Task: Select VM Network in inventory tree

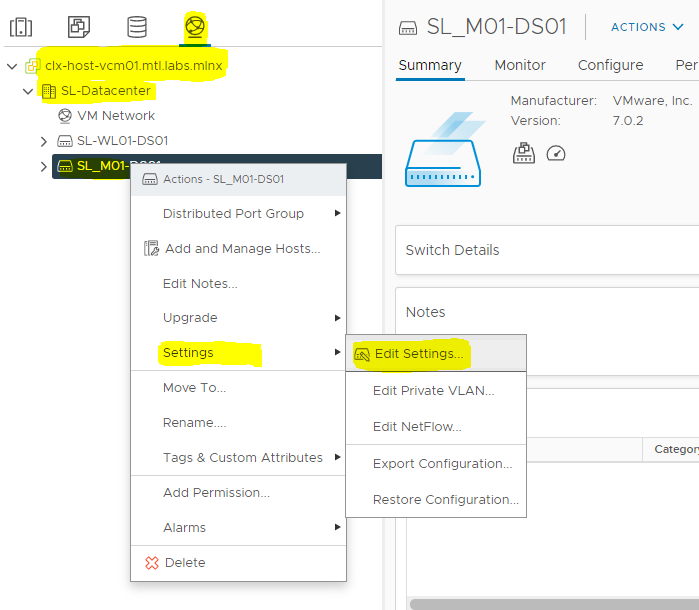Action: point(116,116)
